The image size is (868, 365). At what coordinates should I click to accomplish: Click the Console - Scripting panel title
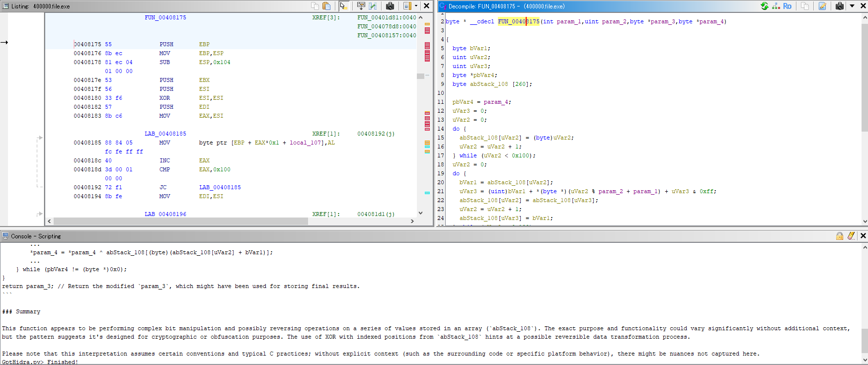point(36,236)
